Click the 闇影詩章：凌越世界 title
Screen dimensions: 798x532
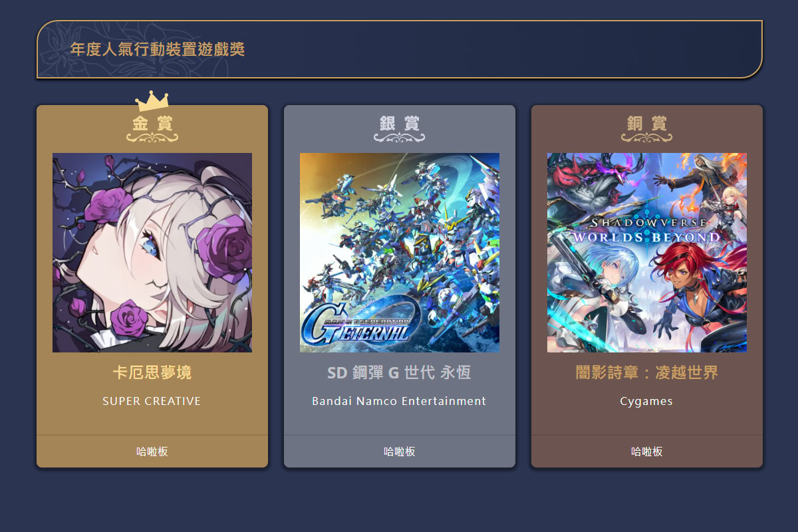point(647,372)
